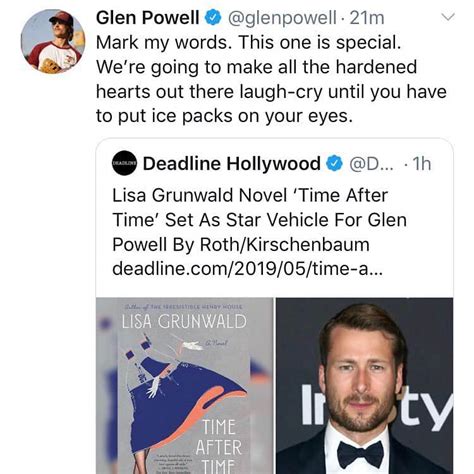Open the truncated @D... handle

pyautogui.click(x=371, y=163)
